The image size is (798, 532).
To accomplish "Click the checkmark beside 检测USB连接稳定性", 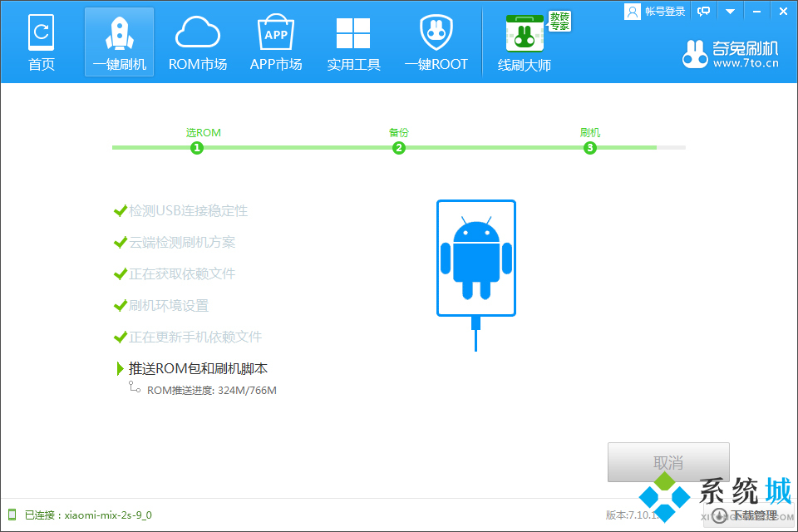I will click(x=120, y=211).
